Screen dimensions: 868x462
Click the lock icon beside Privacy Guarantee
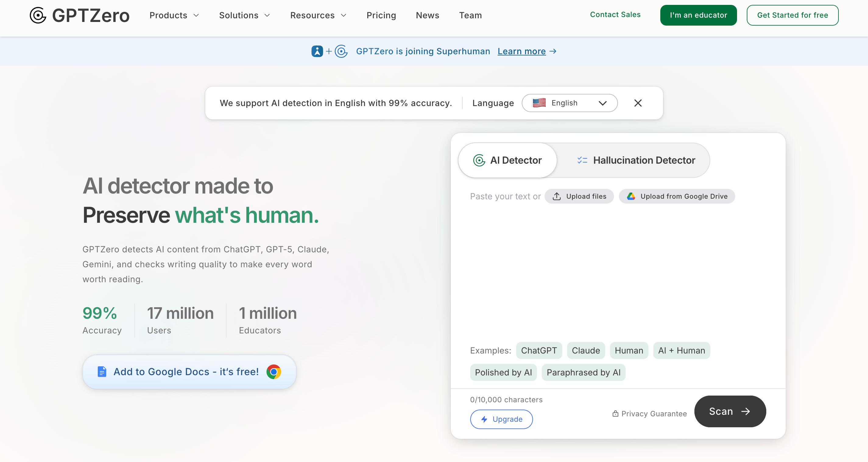click(615, 414)
